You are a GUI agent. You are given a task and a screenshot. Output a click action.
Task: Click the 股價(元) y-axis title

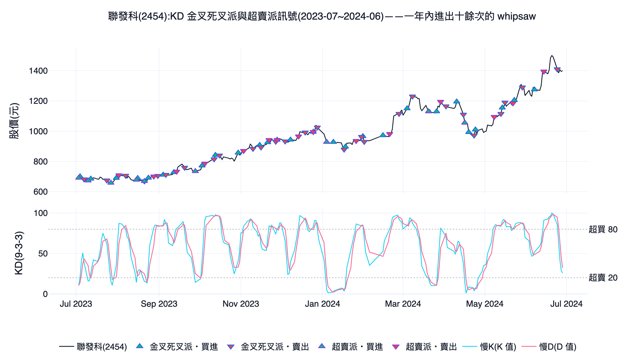point(14,121)
